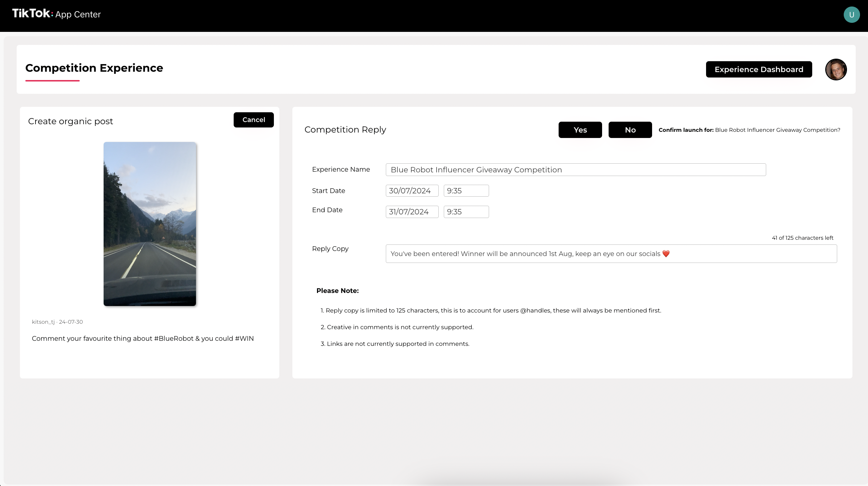Image resolution: width=868 pixels, height=486 pixels.
Task: Select the Start Date 30/07/2024 field
Action: tap(412, 191)
